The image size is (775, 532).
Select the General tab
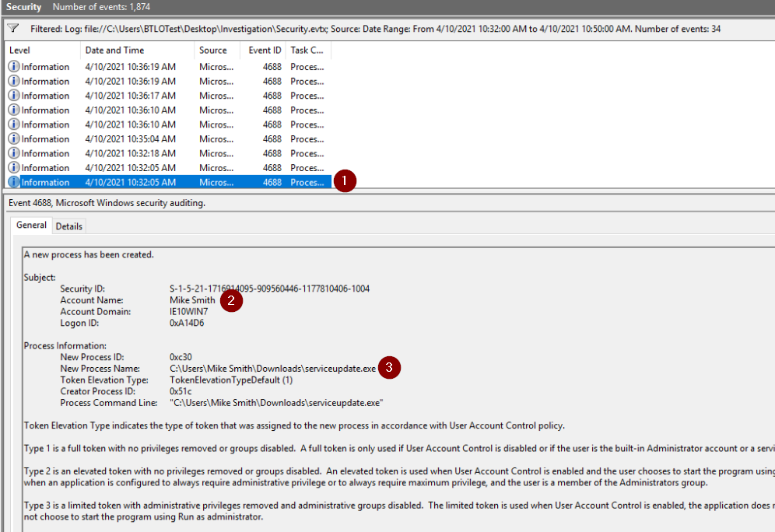pos(32,226)
